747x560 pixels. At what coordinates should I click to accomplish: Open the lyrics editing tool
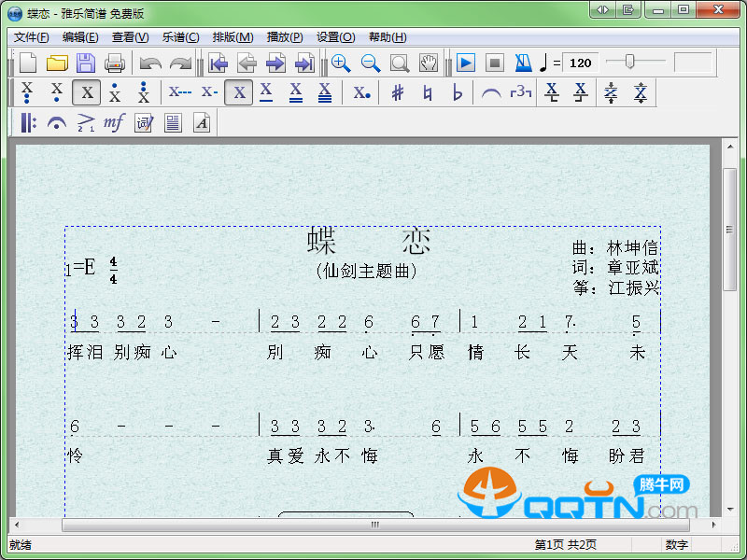(x=144, y=122)
